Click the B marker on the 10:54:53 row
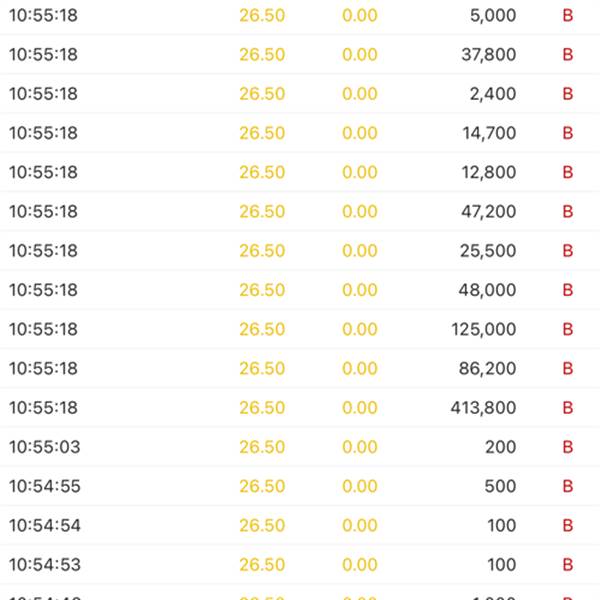The image size is (600, 600). click(568, 565)
